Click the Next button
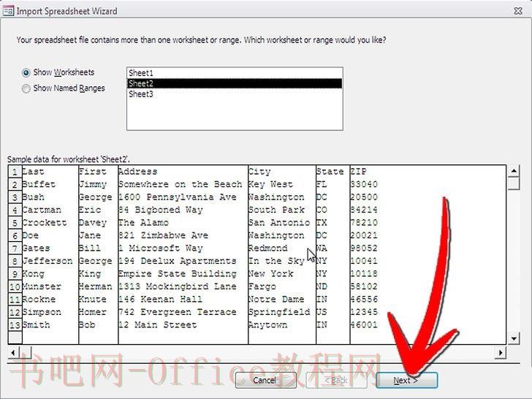532x399 pixels. (406, 380)
